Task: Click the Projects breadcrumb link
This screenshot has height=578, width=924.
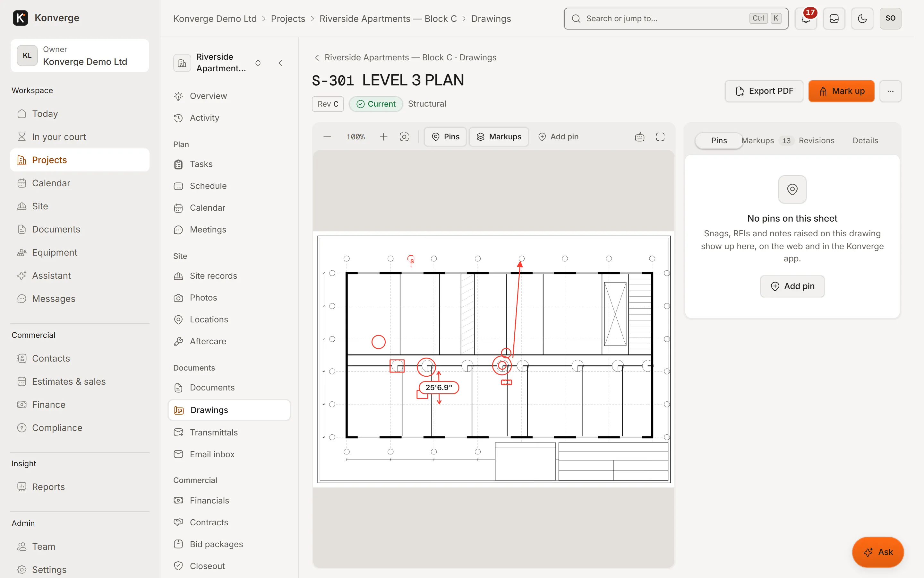Action: coord(288,18)
